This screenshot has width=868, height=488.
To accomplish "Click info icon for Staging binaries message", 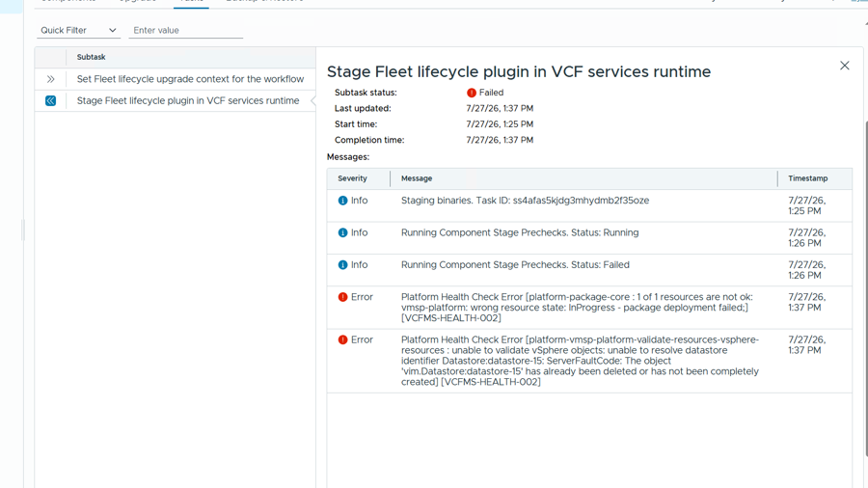I will [342, 201].
